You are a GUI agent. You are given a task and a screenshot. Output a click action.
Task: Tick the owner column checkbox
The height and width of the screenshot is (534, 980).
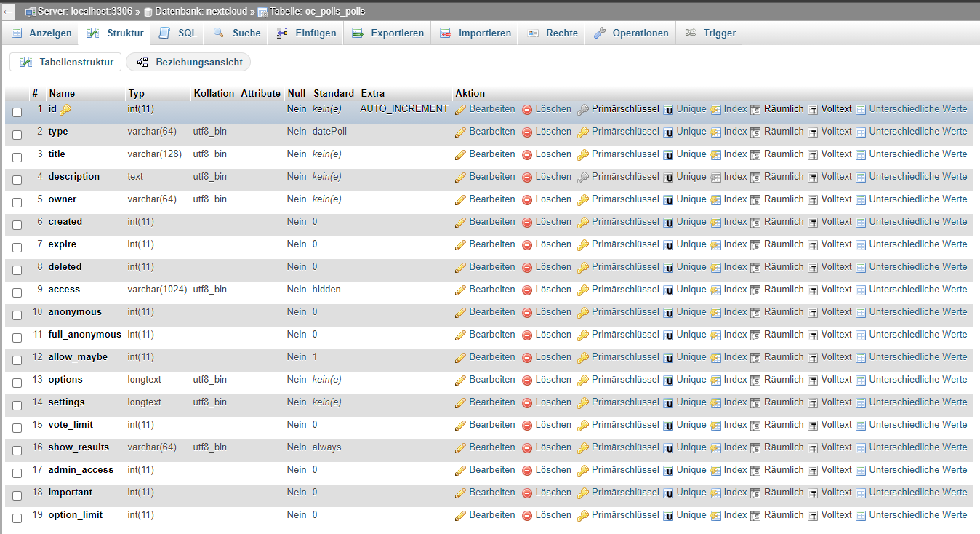[17, 202]
